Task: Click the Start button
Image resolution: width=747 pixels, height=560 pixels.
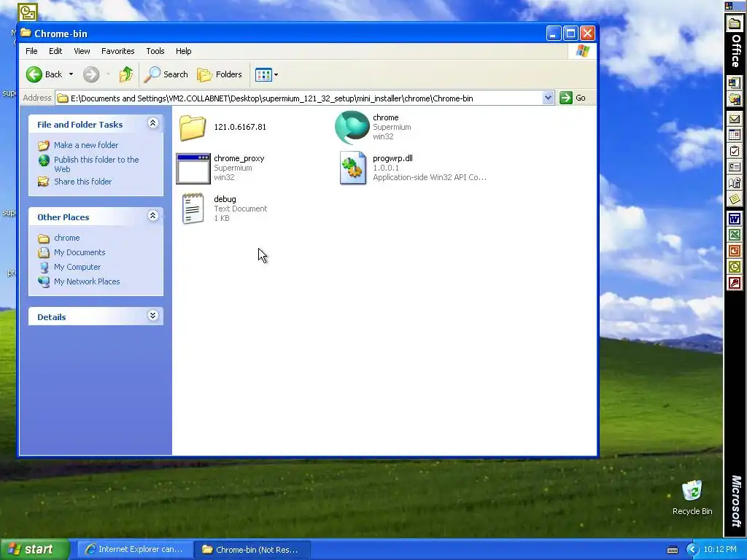Action: point(34,550)
